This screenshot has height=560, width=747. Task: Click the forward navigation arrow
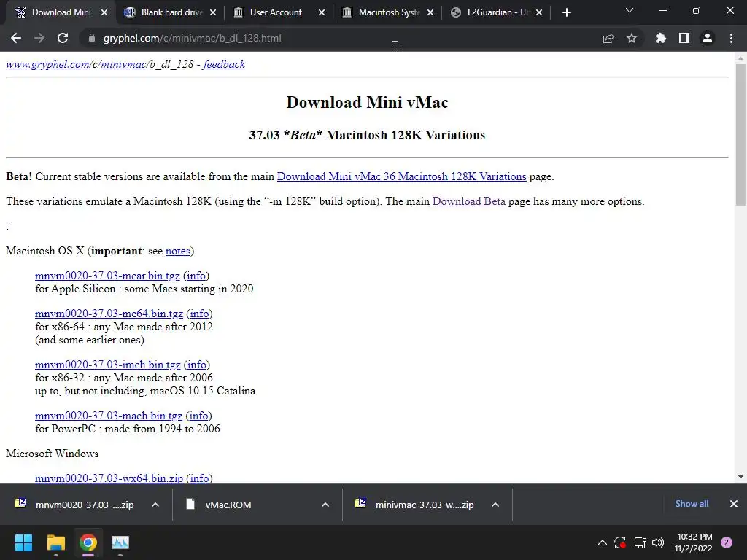39,38
